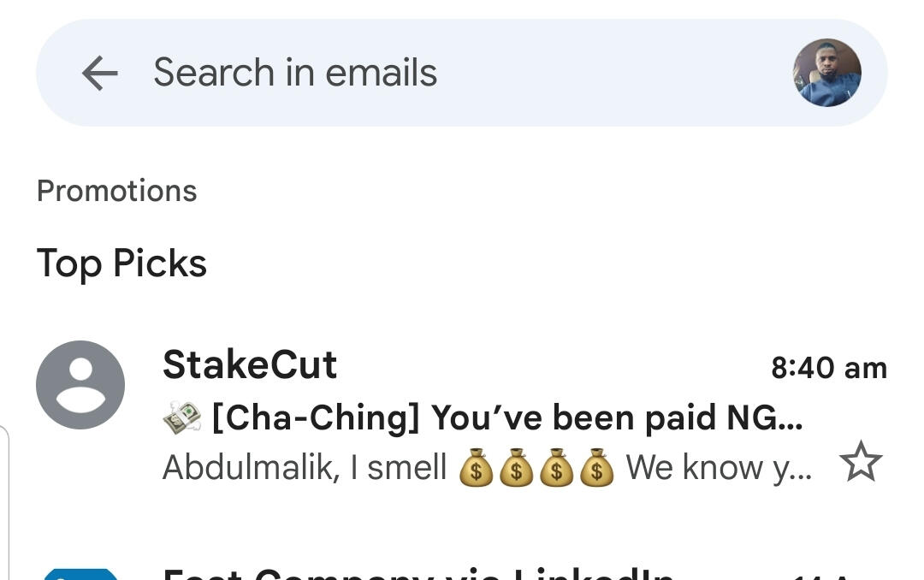Tap the 'We know y...' preview text
Screen dimensions: 924x580
pyautogui.click(x=719, y=468)
